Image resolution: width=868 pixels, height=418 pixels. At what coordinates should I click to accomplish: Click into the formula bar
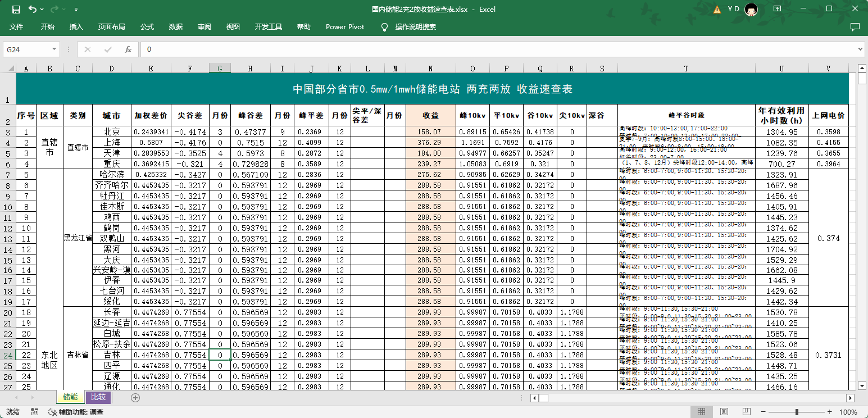coord(499,49)
